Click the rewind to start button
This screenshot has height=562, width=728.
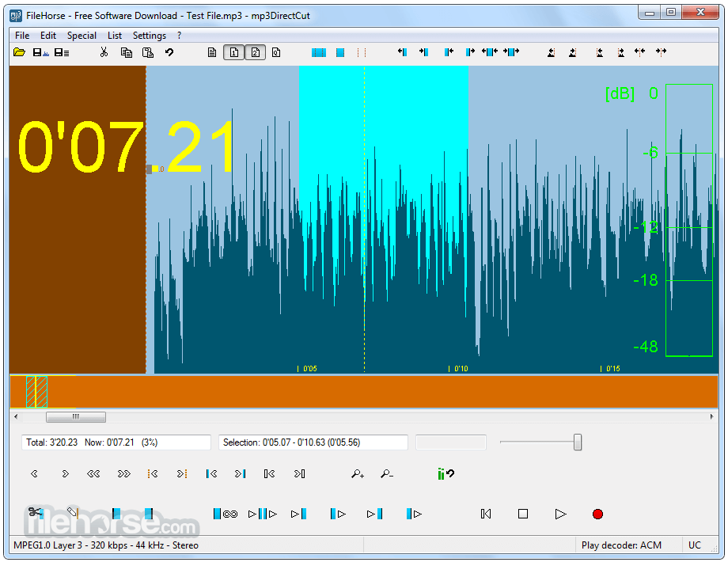coord(486,514)
